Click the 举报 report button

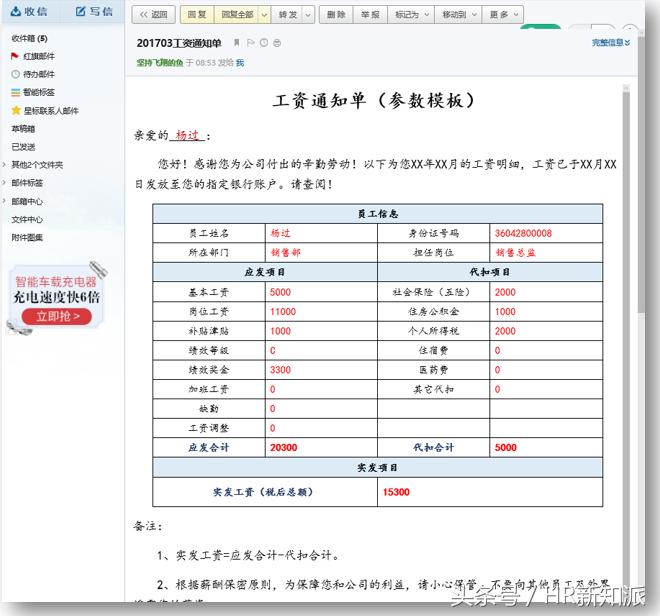(x=370, y=15)
